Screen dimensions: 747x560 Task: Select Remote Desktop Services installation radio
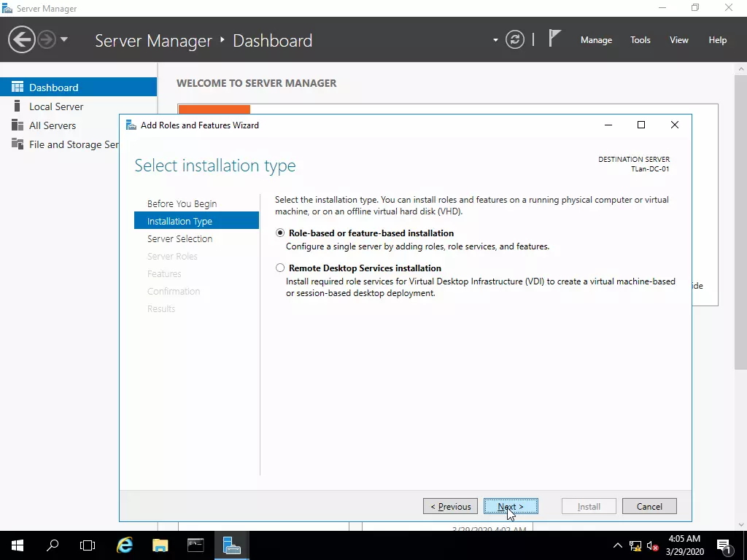[280, 268]
